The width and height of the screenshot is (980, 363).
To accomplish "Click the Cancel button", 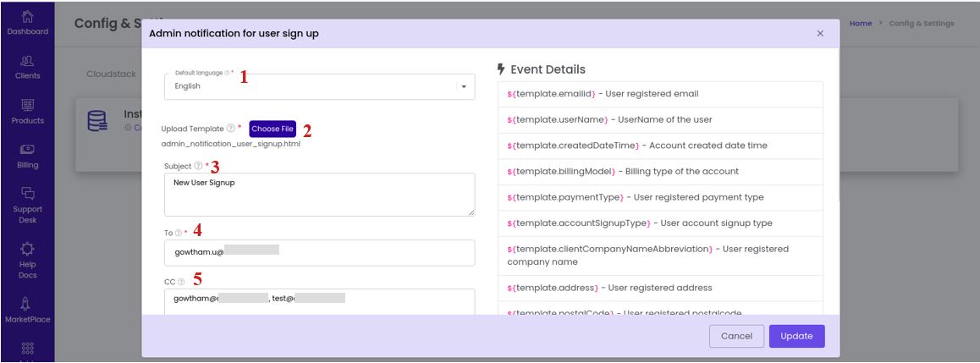I will point(736,336).
